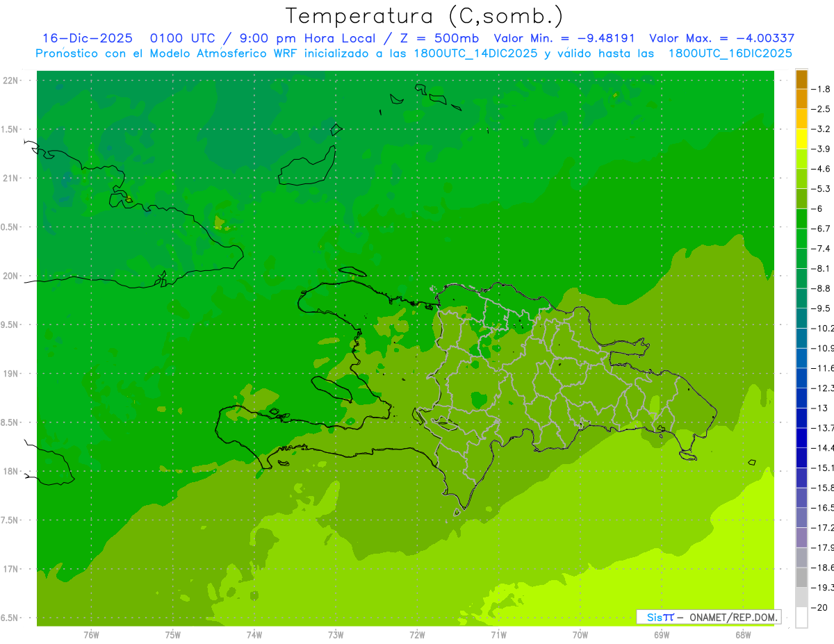Click the '22N' latitude label
The height and width of the screenshot is (644, 834).
pos(10,81)
